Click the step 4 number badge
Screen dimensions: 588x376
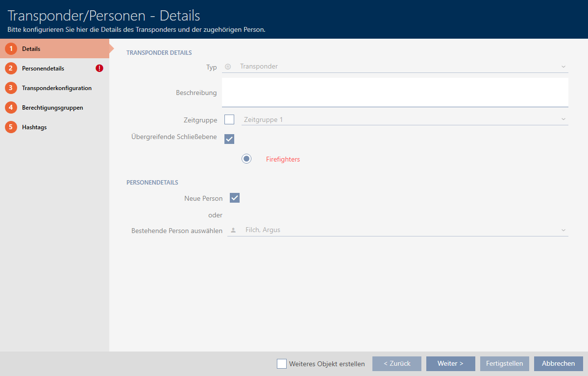point(11,108)
